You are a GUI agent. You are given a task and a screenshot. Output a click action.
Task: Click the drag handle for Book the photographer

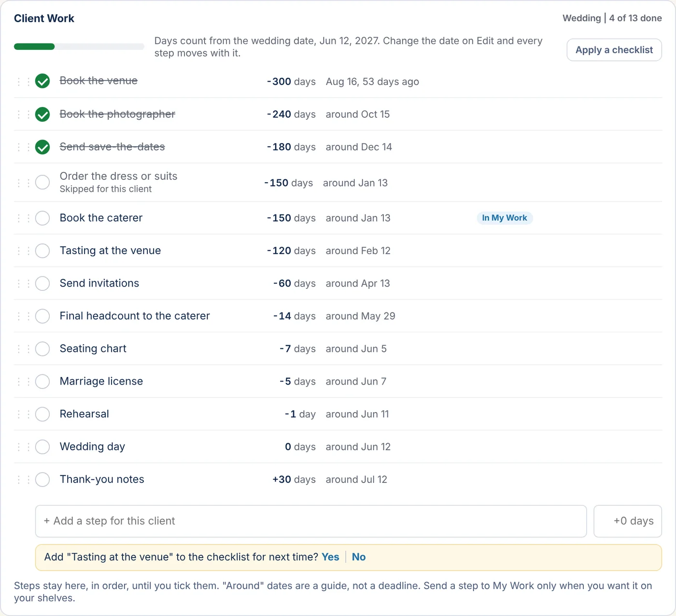point(24,115)
